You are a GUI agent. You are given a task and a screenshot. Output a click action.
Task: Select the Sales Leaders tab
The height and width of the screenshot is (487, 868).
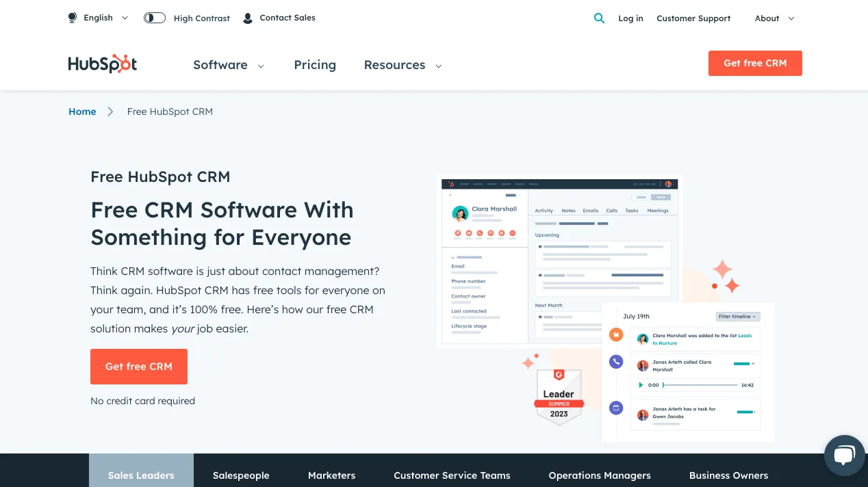141,471
